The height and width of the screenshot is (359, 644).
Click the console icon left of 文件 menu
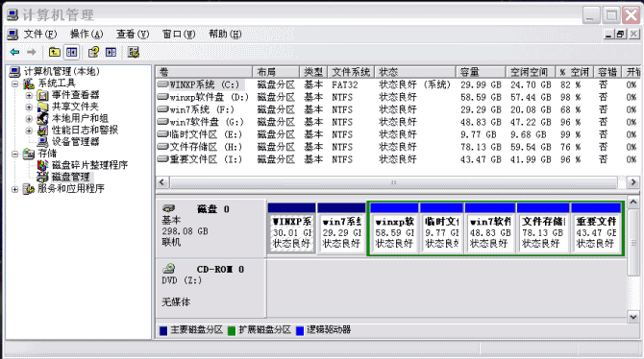[x=12, y=34]
